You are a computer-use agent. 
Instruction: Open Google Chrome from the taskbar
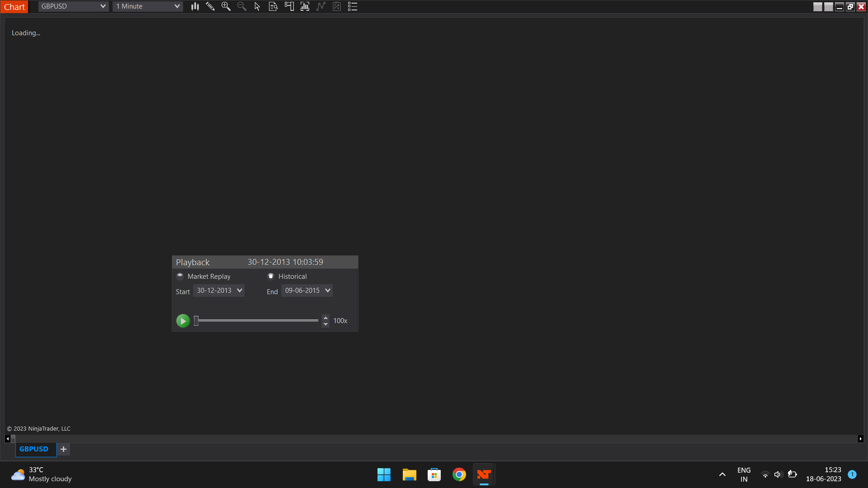[459, 474]
